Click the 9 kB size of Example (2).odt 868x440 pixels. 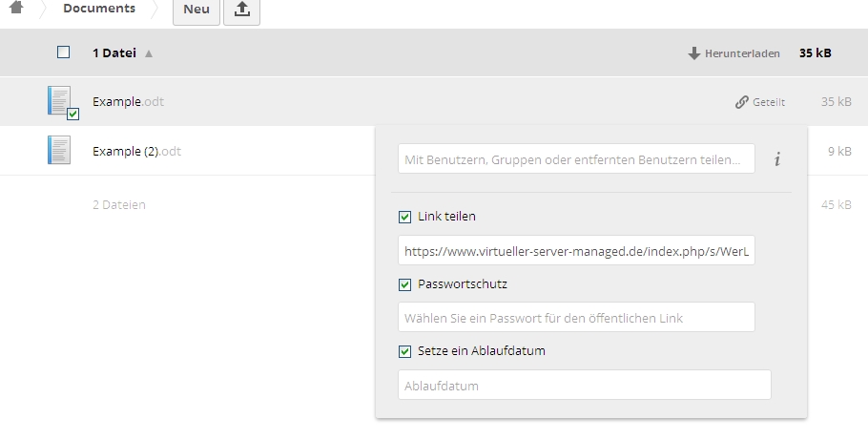click(x=839, y=152)
